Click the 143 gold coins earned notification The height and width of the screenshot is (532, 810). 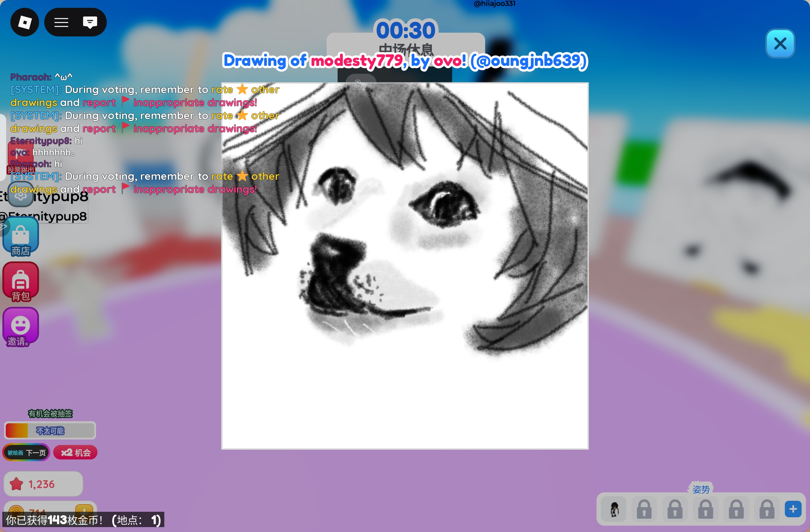[x=83, y=520]
